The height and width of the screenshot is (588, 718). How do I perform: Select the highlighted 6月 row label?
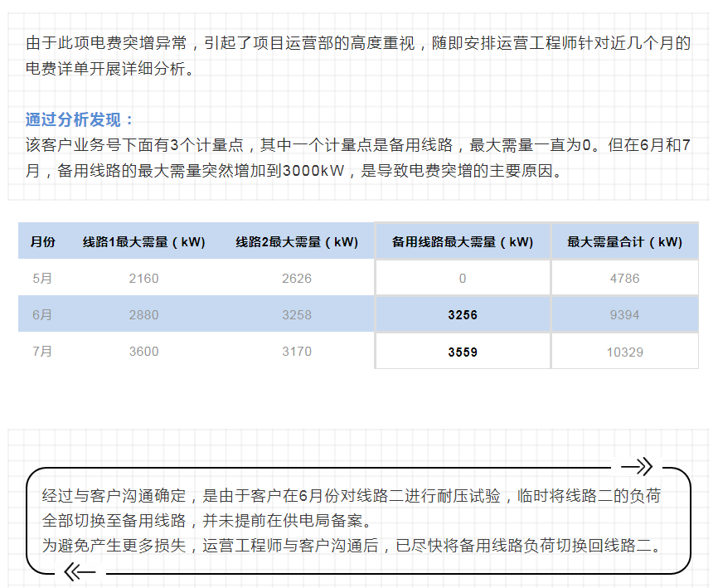pos(42,315)
